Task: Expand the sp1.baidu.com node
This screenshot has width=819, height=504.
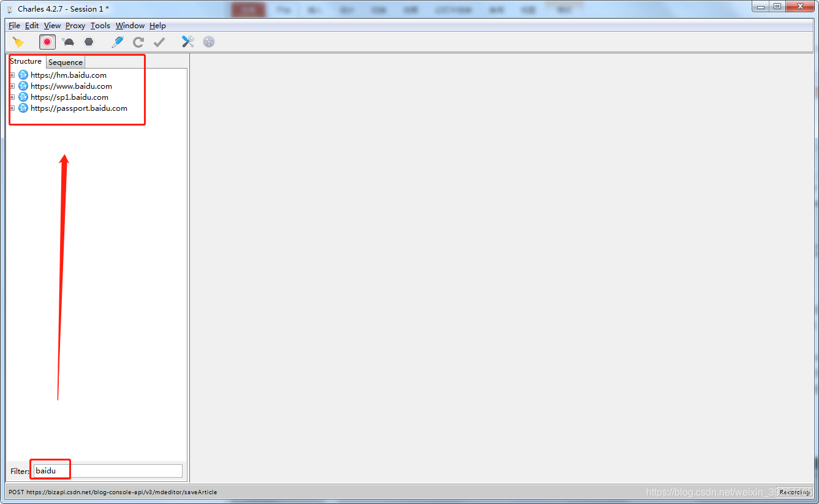Action: [x=12, y=97]
